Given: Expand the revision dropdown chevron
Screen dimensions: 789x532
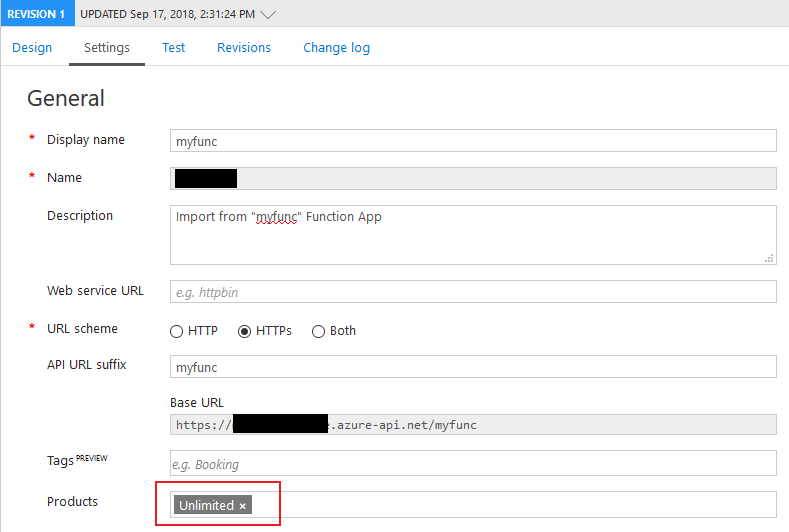Looking at the screenshot, I should click(x=268, y=15).
